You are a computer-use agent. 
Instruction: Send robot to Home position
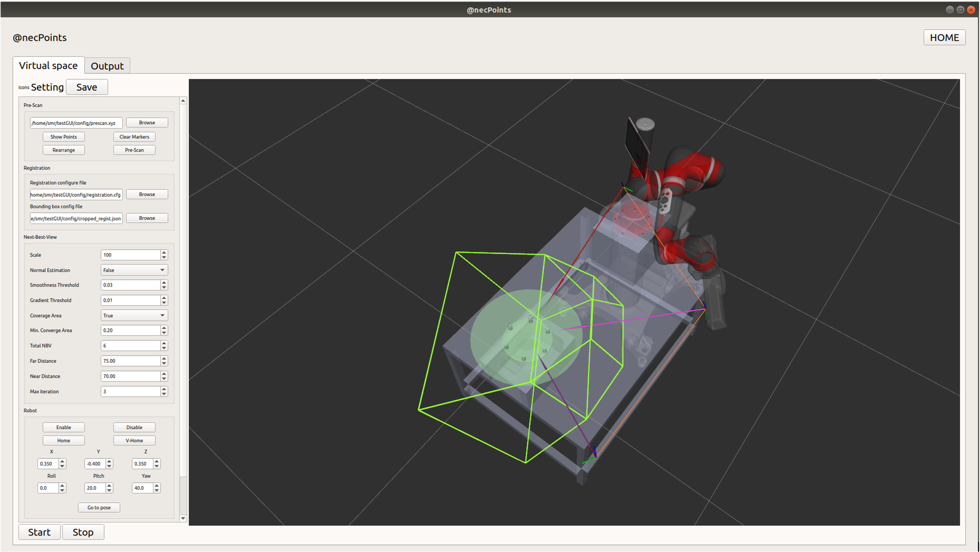click(x=63, y=440)
